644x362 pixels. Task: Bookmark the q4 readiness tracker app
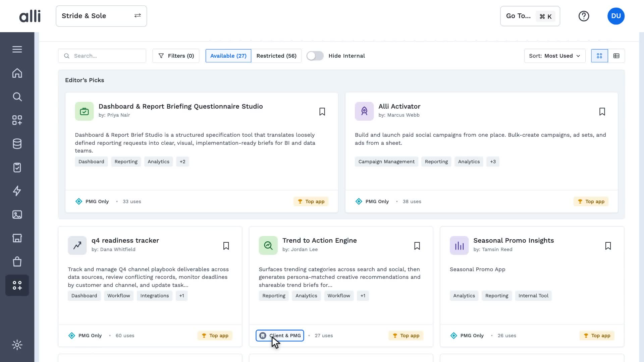tap(226, 246)
